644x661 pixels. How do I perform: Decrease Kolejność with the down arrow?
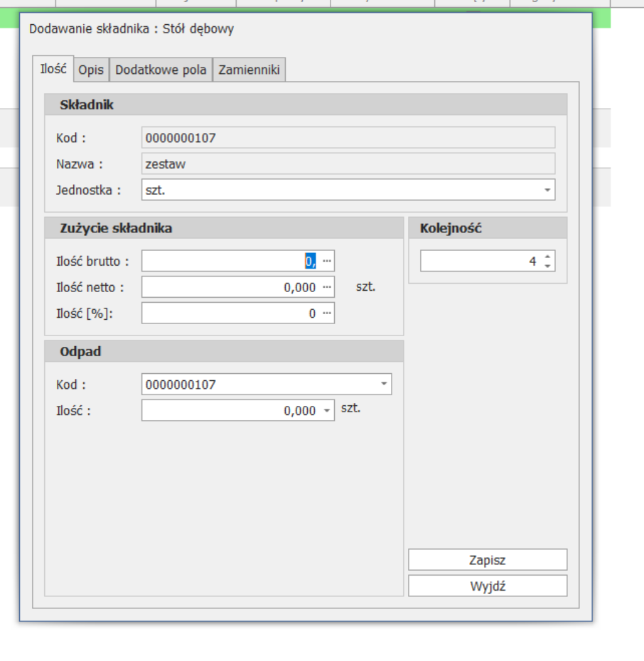pos(547,266)
